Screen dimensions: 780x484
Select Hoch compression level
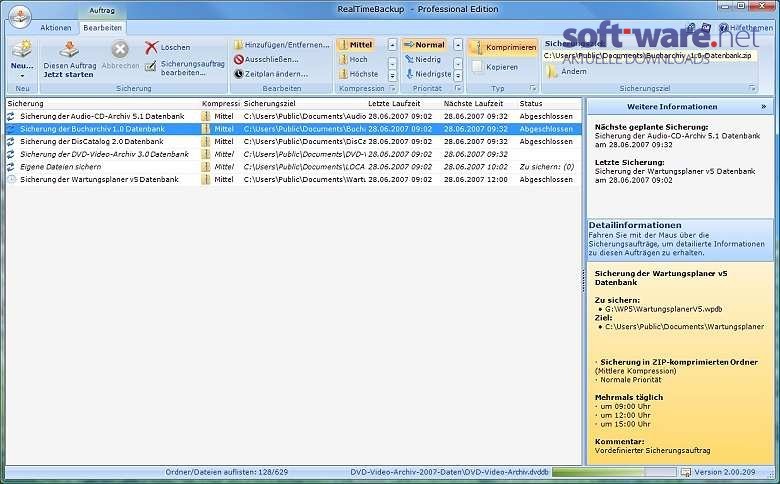tap(353, 59)
